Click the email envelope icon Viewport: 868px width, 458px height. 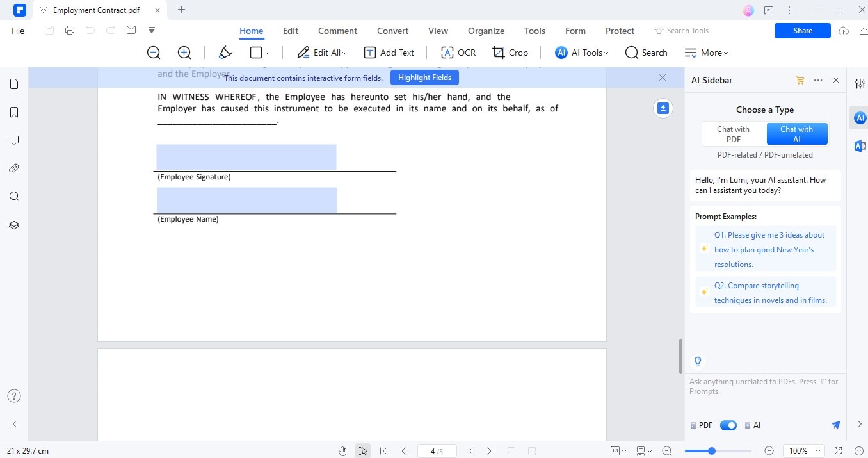(131, 30)
